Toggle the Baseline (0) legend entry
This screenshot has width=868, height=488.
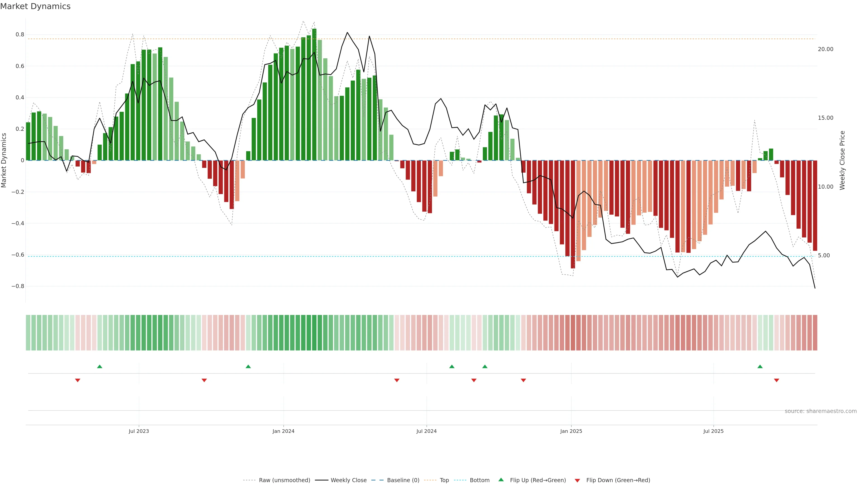coord(403,480)
